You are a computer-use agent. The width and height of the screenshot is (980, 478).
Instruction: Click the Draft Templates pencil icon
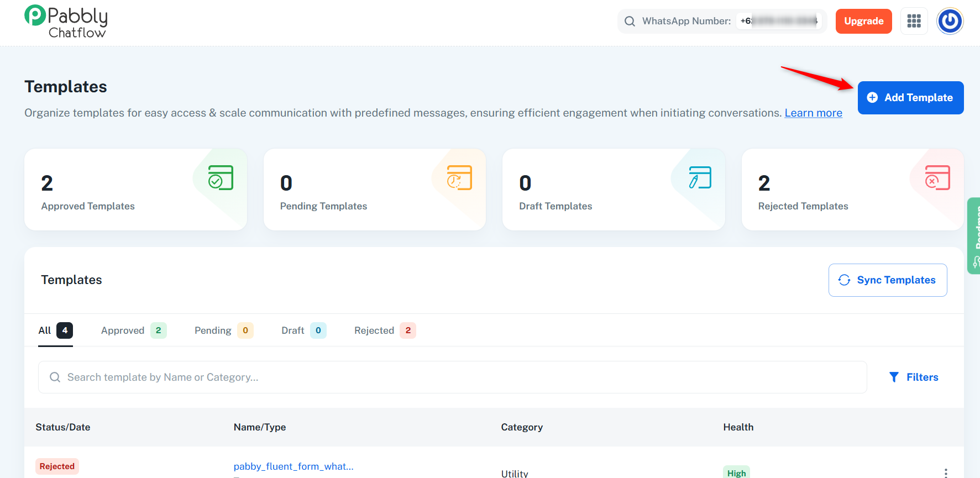point(700,178)
